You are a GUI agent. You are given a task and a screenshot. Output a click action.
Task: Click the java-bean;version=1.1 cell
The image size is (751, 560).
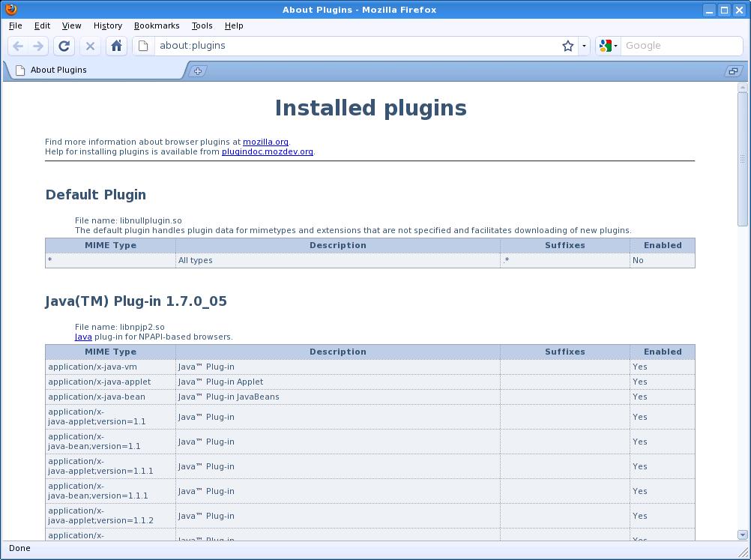111,442
